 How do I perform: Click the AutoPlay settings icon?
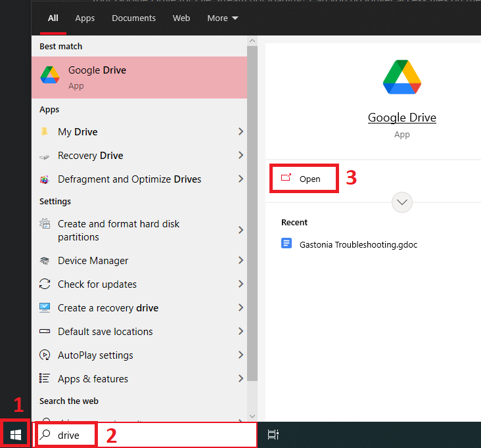(45, 355)
